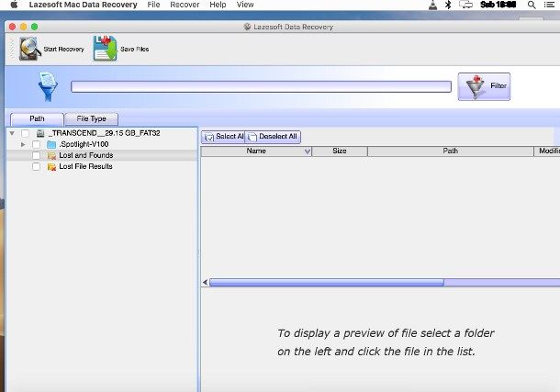
Task: Click the .Spotlight-V100 folder icon
Action: click(x=51, y=144)
